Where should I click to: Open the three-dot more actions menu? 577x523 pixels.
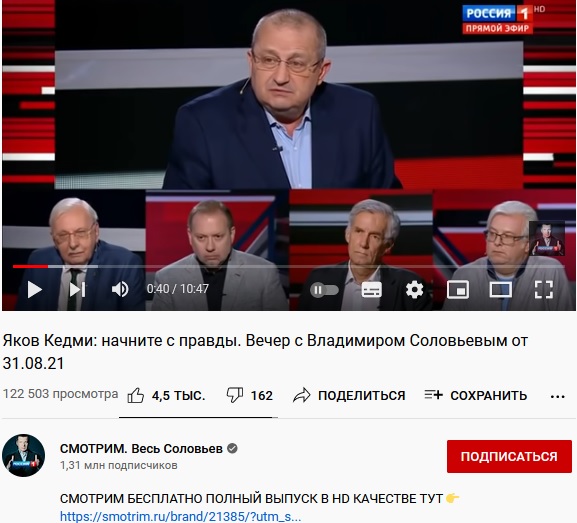[557, 397]
